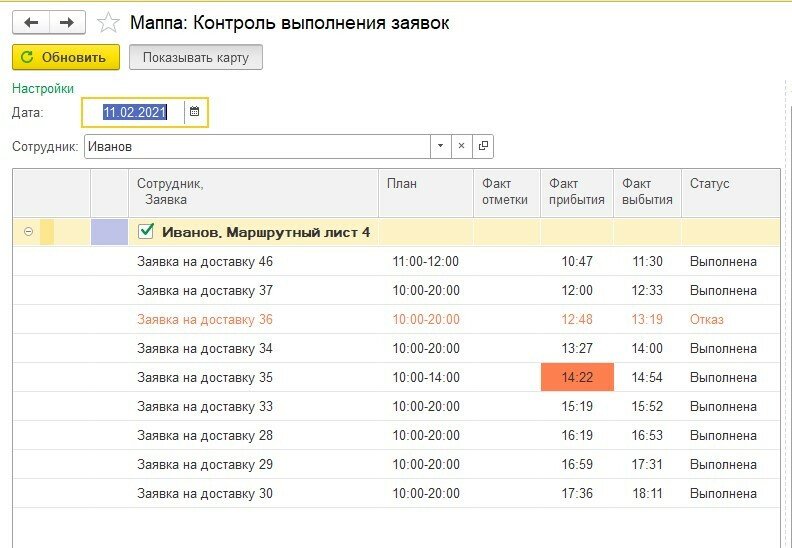Add form to favorites with star icon

point(108,22)
